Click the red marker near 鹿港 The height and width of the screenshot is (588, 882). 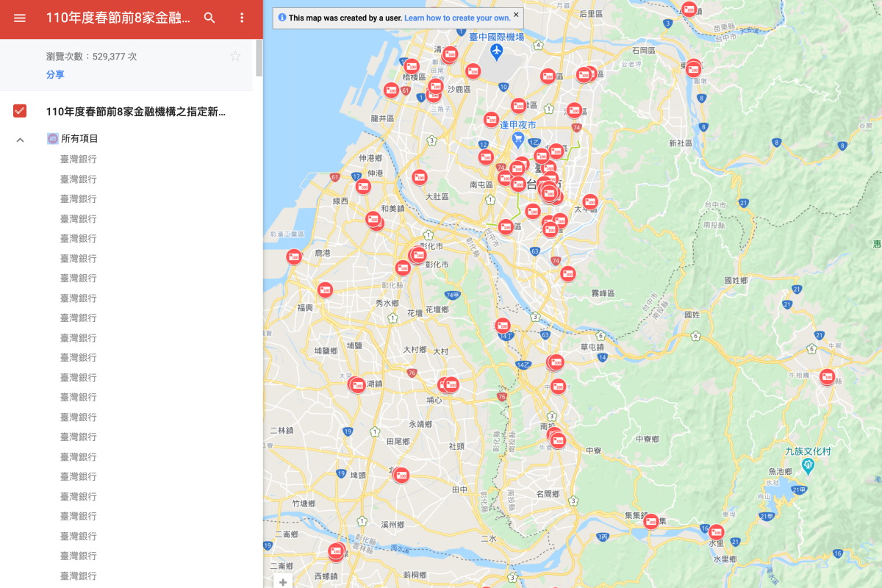point(293,257)
